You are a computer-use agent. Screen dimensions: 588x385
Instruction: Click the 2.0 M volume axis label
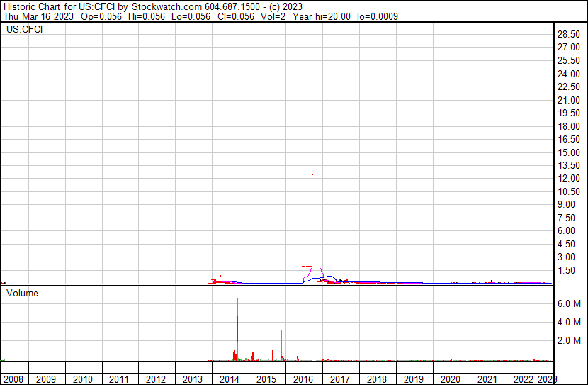click(x=569, y=341)
